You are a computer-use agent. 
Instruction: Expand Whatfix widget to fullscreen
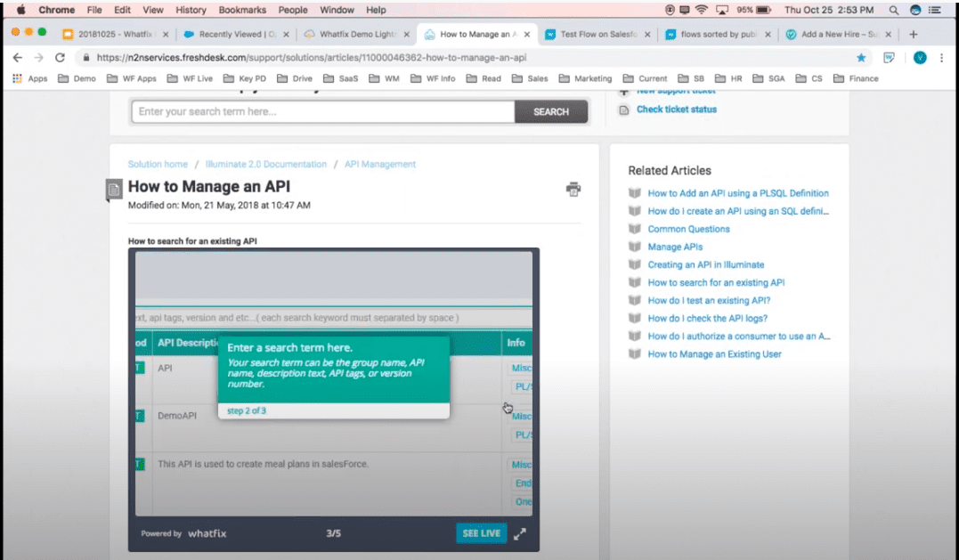[x=520, y=533]
